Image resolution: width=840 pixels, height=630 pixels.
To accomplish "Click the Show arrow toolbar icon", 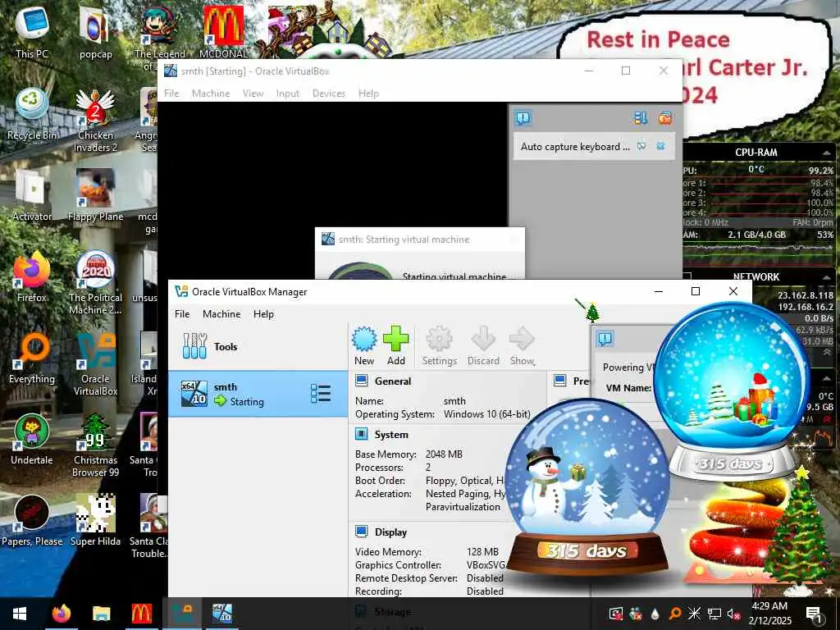I will [522, 346].
